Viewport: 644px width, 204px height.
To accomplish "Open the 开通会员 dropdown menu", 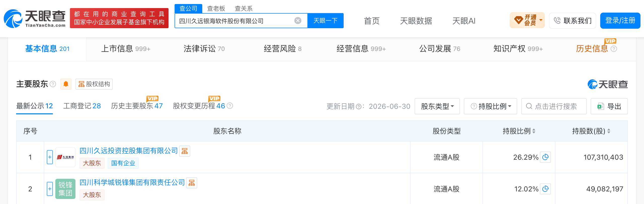I will (x=527, y=20).
